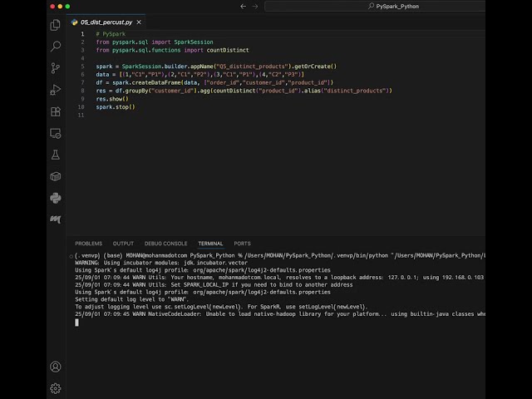Open Remote Explorer view
This screenshot has height=399, width=532.
coord(56,133)
